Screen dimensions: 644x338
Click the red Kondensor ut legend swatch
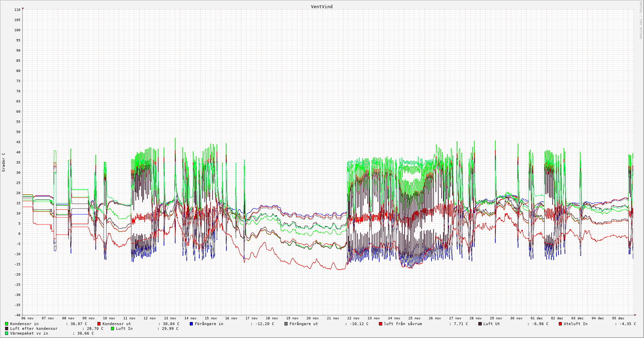point(99,324)
